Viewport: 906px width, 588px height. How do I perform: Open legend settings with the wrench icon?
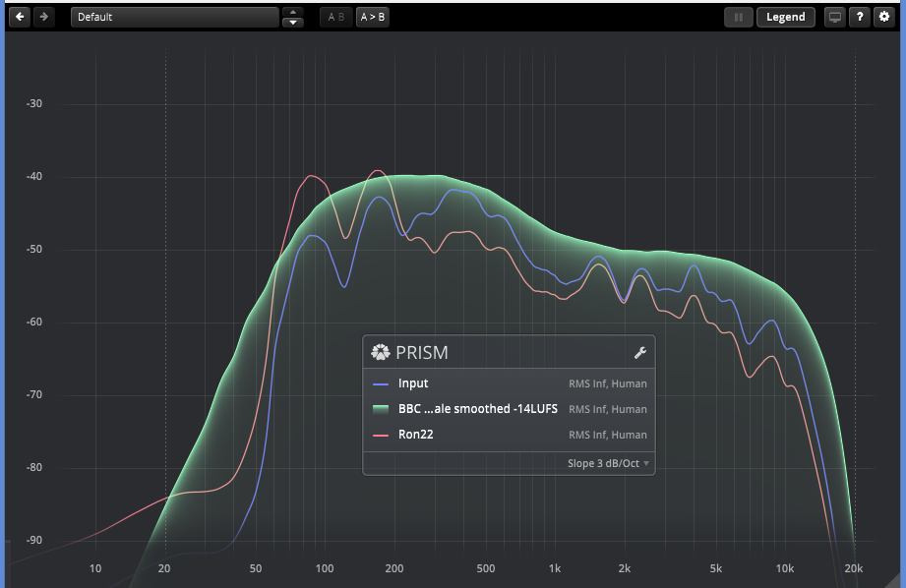coord(638,353)
